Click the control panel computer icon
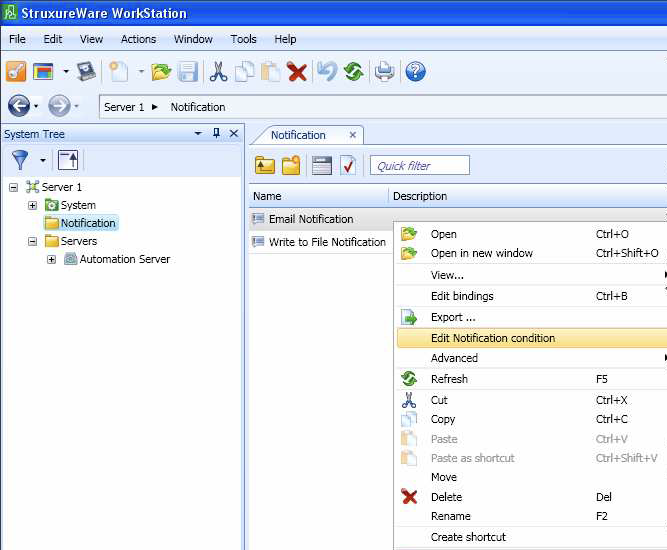667x550 pixels. tap(86, 71)
